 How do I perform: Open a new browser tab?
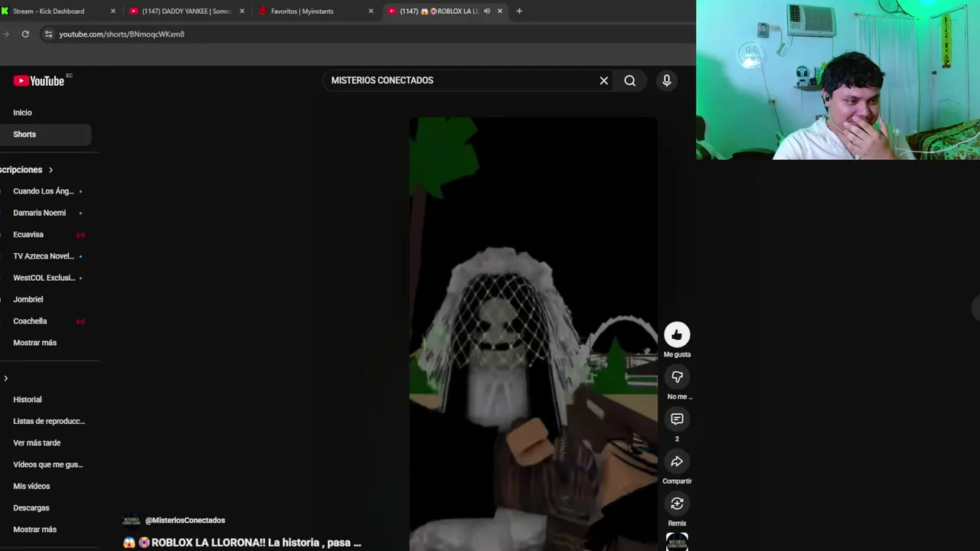point(519,11)
